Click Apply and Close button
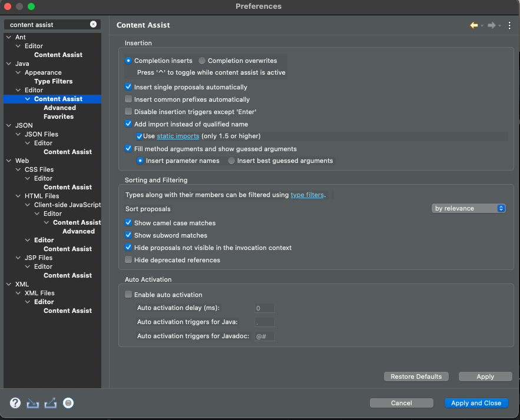520x420 pixels. (476, 403)
